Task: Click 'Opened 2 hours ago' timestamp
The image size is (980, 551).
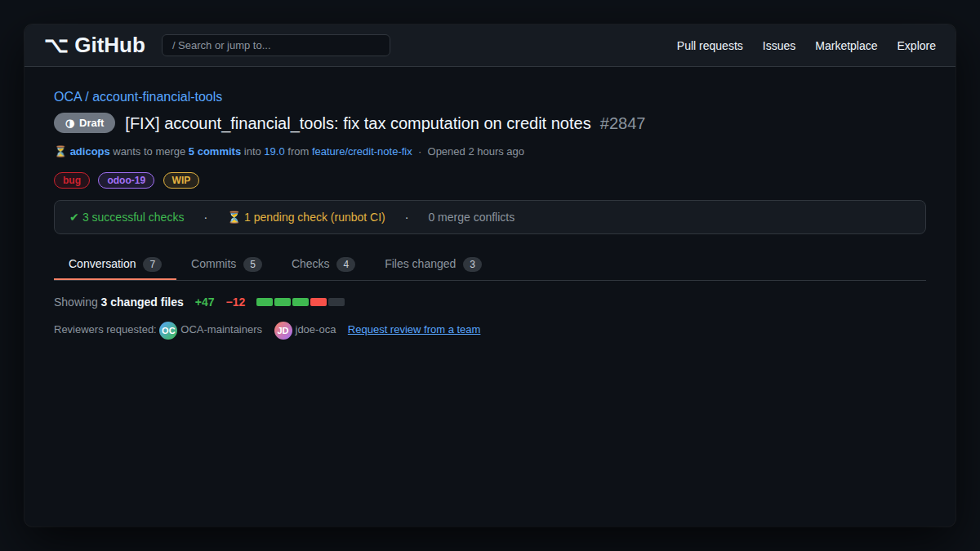Action: click(476, 152)
